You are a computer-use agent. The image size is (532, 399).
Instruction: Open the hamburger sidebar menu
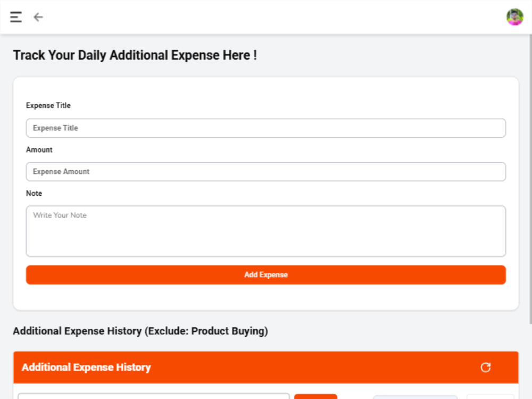pos(16,17)
